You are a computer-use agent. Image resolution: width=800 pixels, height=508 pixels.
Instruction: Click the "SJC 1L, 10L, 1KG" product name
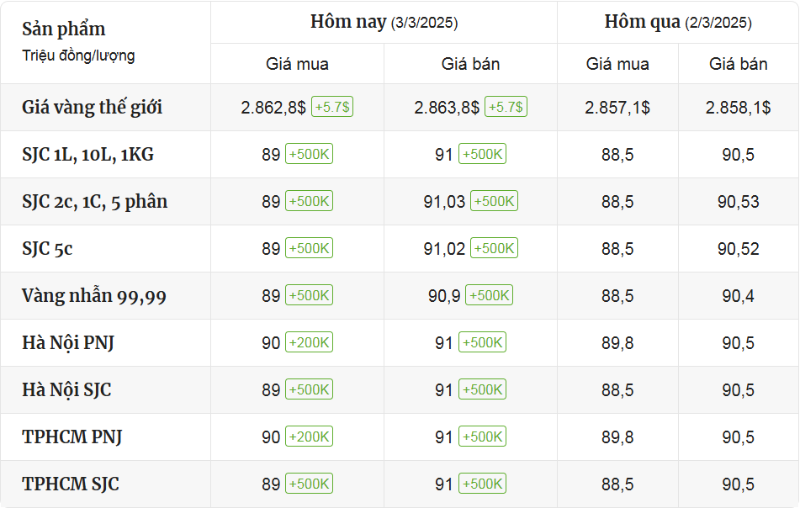click(88, 155)
